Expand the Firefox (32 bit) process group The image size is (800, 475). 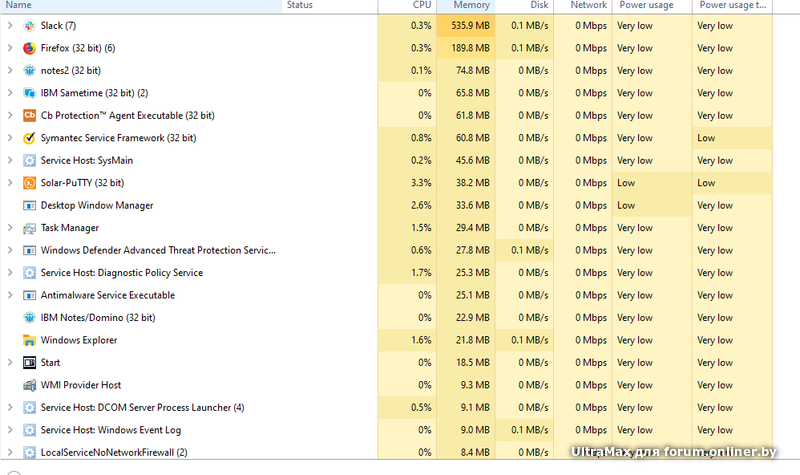point(9,48)
